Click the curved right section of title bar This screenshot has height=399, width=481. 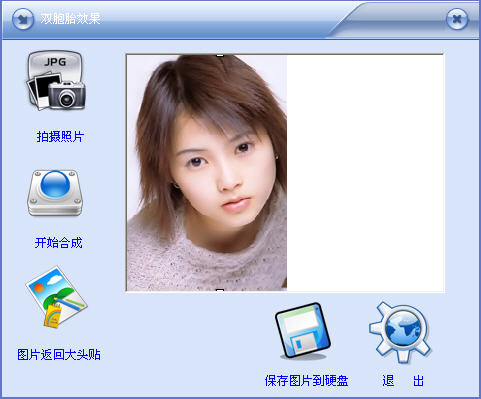click(x=400, y=20)
